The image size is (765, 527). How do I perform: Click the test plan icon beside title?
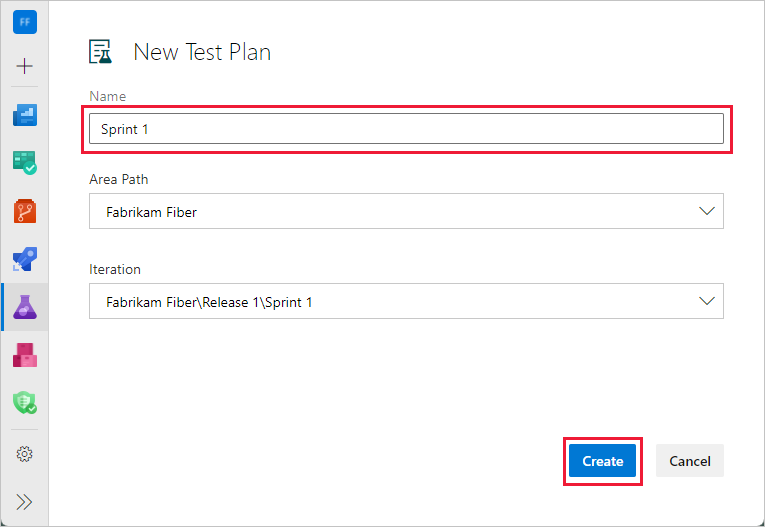(101, 52)
